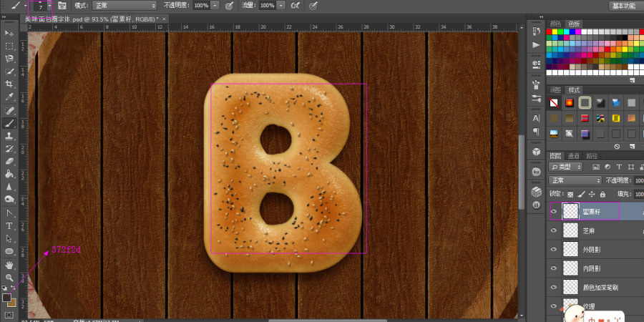Image resolution: width=644 pixels, height=322 pixels.
Task: Toggle Quick Mask mode
Action: pyautogui.click(x=9, y=315)
